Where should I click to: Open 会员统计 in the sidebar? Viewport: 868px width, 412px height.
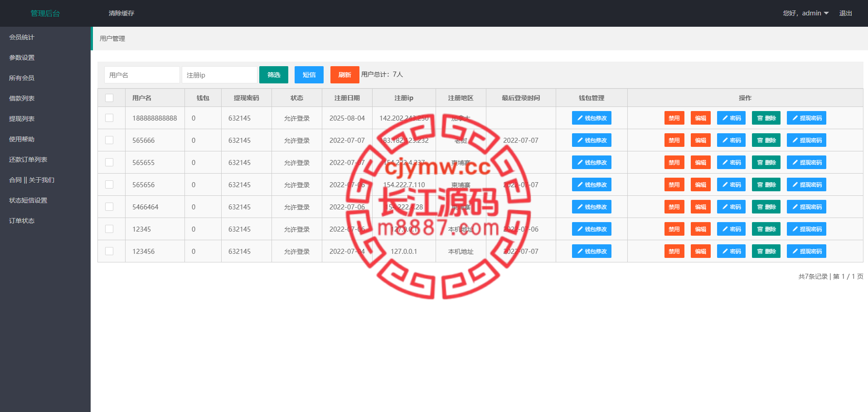(45, 37)
